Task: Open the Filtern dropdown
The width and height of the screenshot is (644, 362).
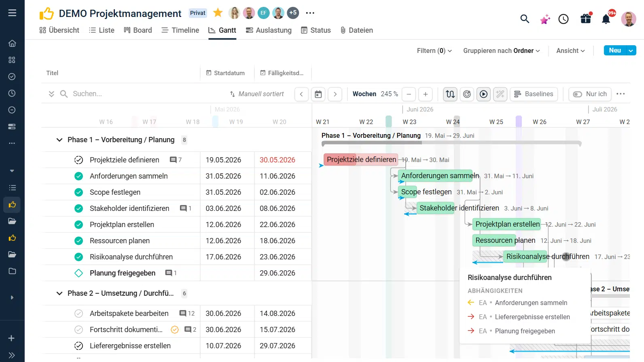Action: [x=434, y=51]
